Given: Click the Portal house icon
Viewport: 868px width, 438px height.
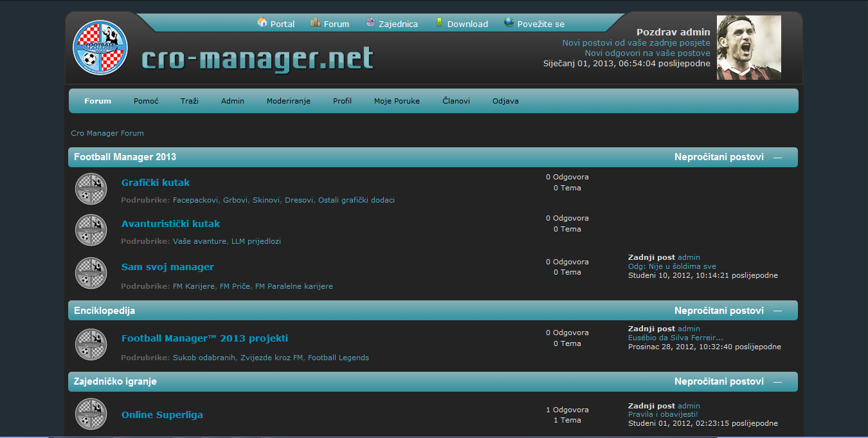Looking at the screenshot, I should (262, 23).
